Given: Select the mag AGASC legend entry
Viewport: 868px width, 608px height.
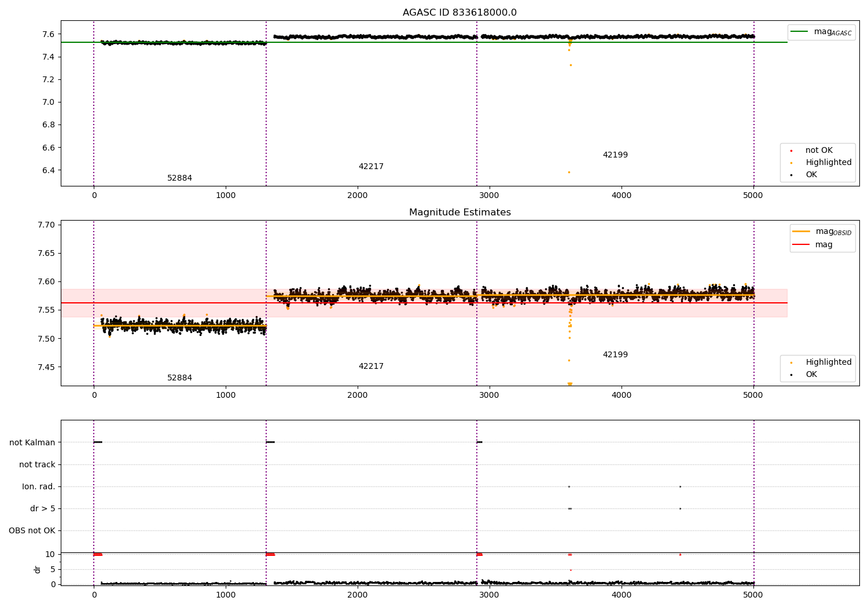Looking at the screenshot, I should click(822, 32).
